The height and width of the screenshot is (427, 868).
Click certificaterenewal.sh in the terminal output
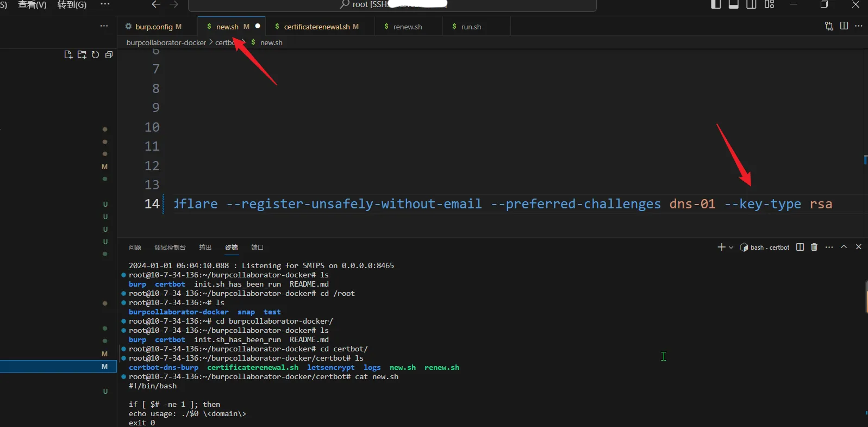(253, 368)
